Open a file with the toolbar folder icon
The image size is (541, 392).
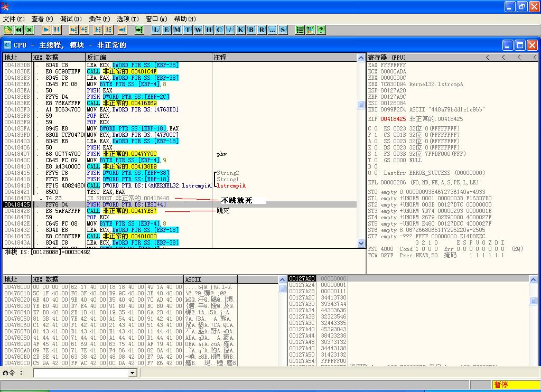(x=8, y=30)
